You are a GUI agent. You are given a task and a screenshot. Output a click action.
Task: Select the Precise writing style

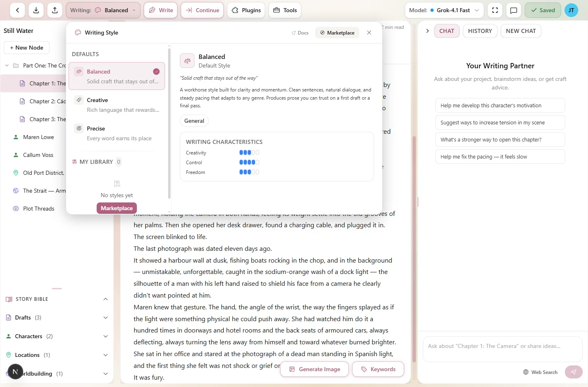coord(117,133)
